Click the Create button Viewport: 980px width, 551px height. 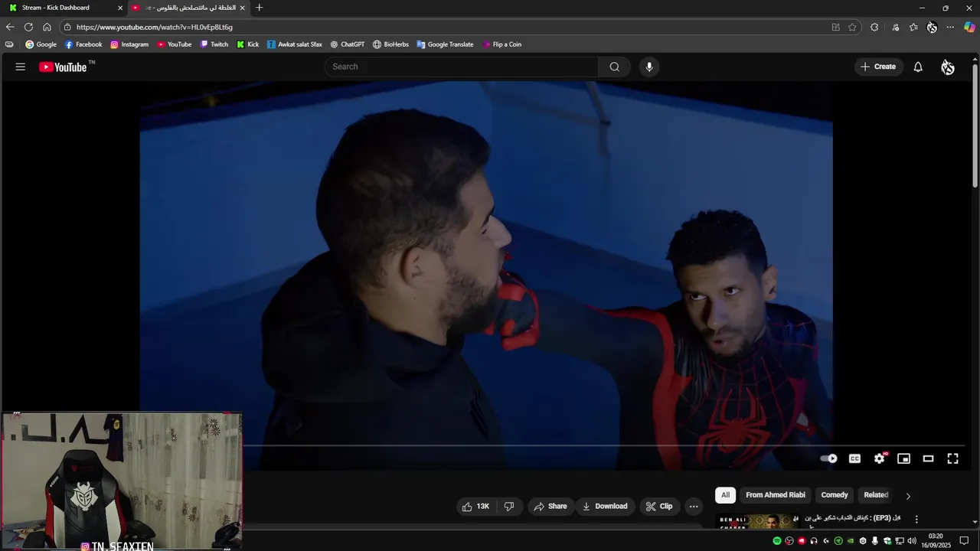point(878,67)
